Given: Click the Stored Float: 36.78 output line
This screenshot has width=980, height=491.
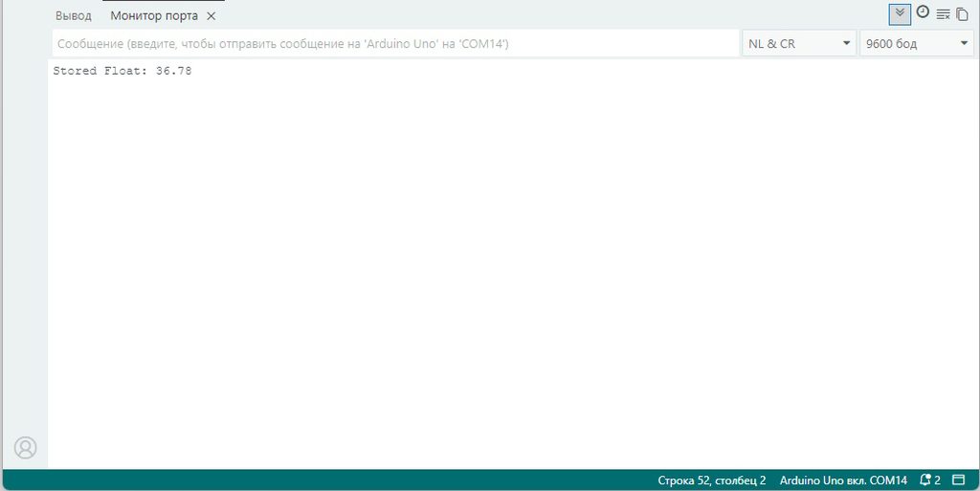Looking at the screenshot, I should pyautogui.click(x=122, y=71).
